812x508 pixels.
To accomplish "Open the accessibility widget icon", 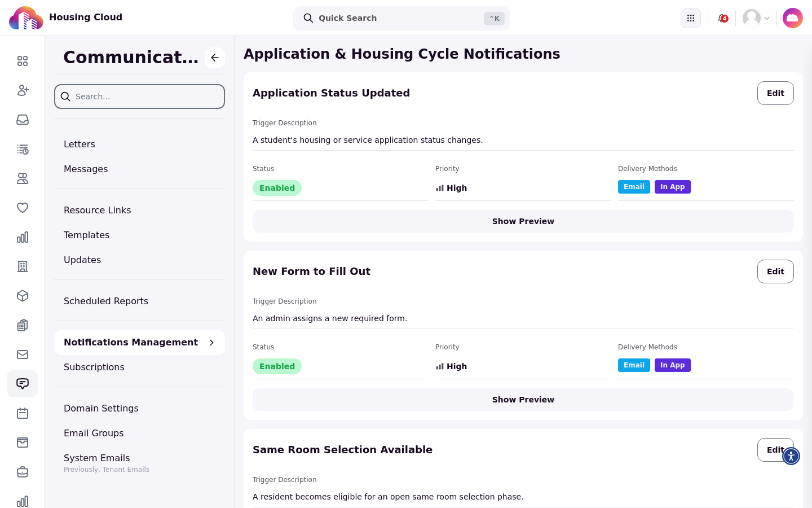I will (791, 456).
